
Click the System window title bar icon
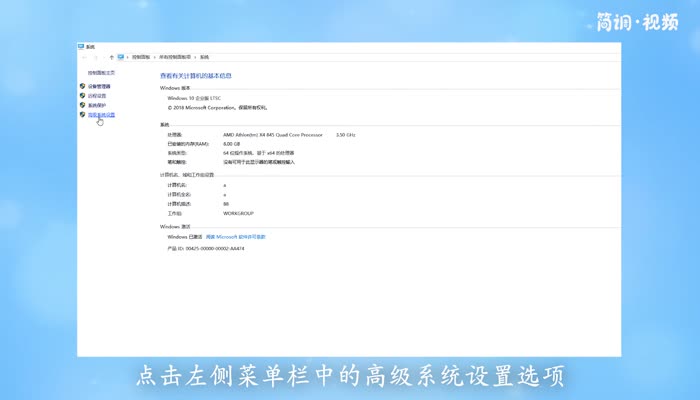tap(82, 47)
